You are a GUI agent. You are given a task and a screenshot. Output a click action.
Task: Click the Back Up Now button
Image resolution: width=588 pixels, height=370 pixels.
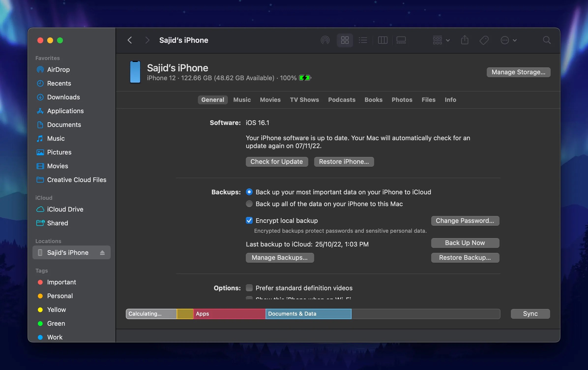pyautogui.click(x=465, y=243)
